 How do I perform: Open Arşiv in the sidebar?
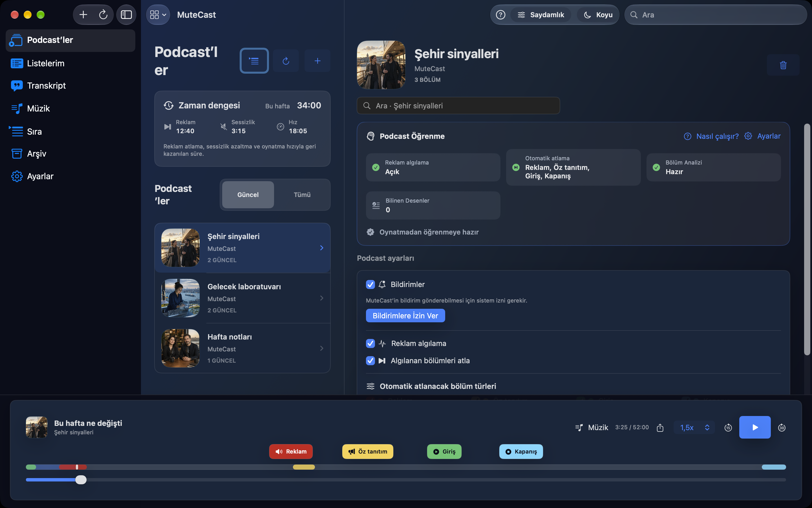click(x=70, y=154)
